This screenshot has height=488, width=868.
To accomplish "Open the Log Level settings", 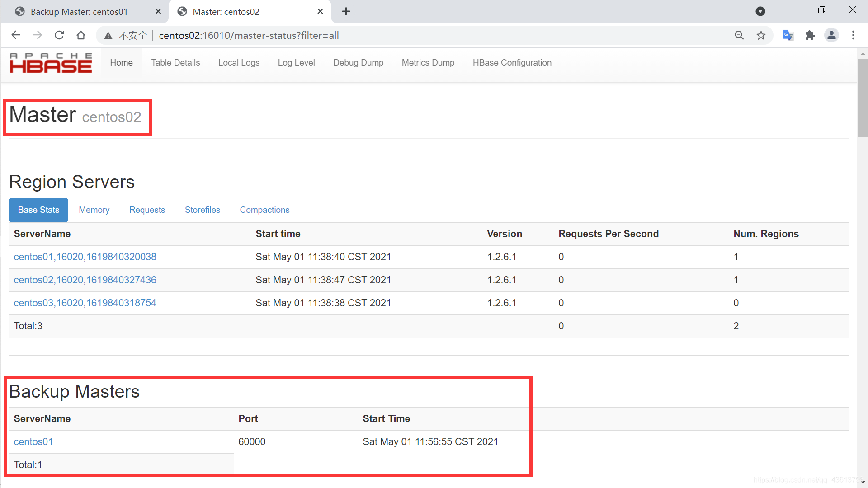I will point(296,62).
